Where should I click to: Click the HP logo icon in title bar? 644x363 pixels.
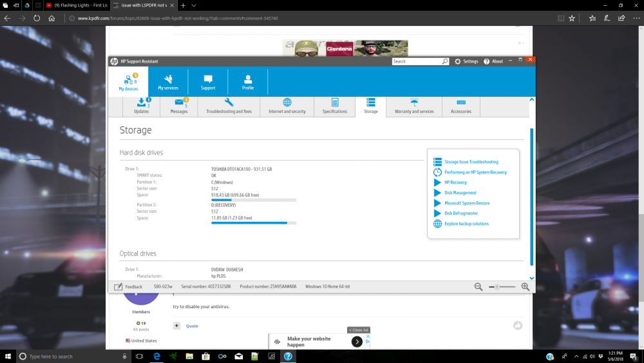(x=114, y=61)
